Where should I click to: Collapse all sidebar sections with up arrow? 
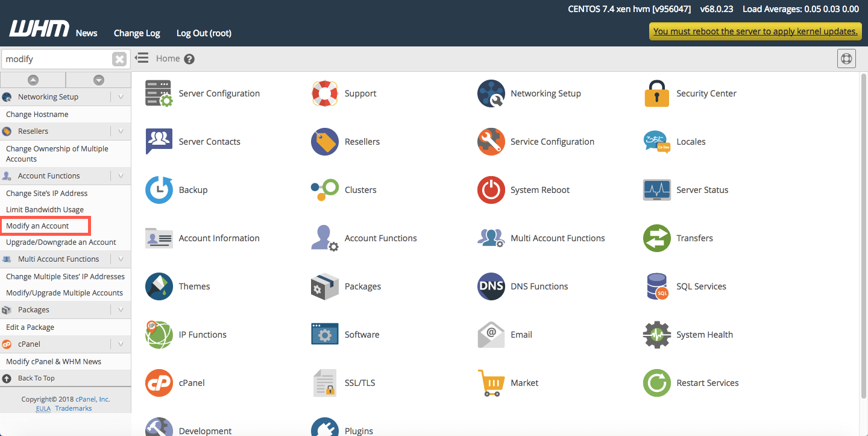point(33,80)
